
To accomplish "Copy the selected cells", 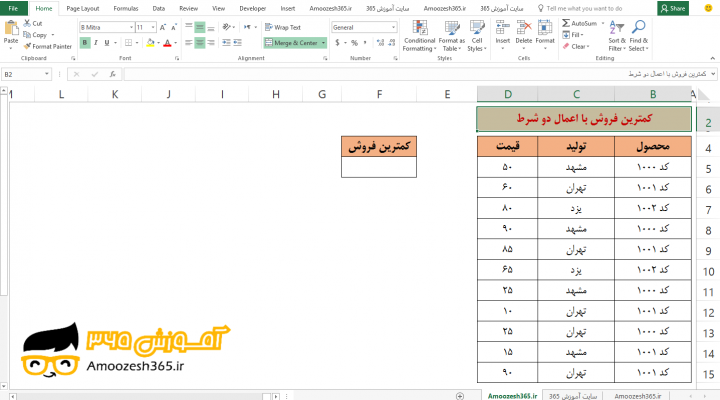I will (x=35, y=35).
